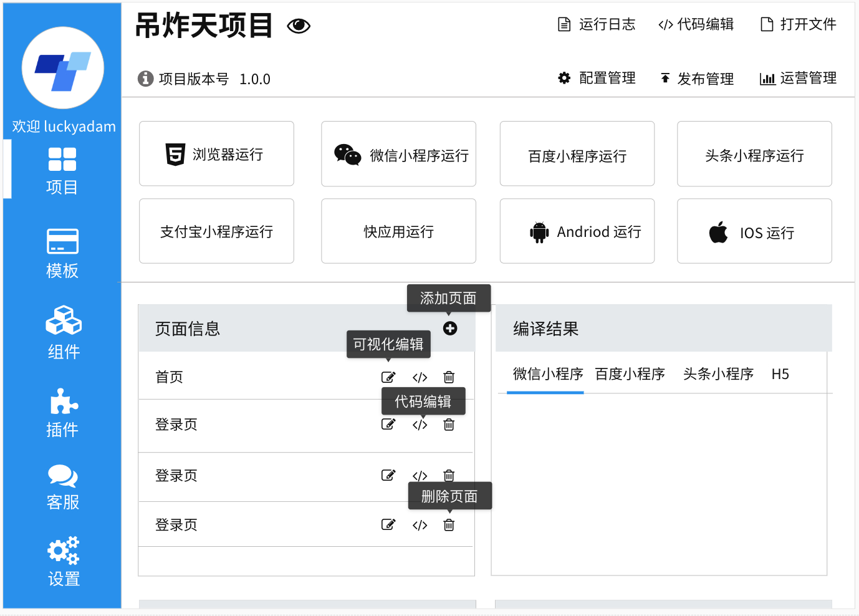Click the 欢迎 luckyadam greeting text
The height and width of the screenshot is (616, 859).
coord(64,127)
